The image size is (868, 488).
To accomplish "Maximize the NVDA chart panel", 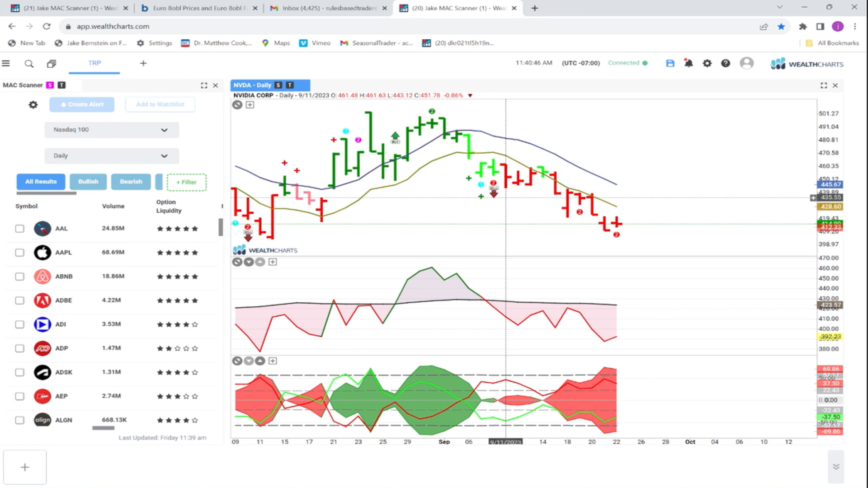I will coord(824,85).
